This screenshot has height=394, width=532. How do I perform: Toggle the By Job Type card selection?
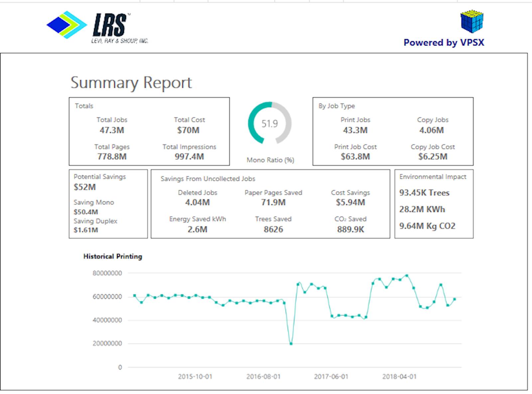point(392,131)
